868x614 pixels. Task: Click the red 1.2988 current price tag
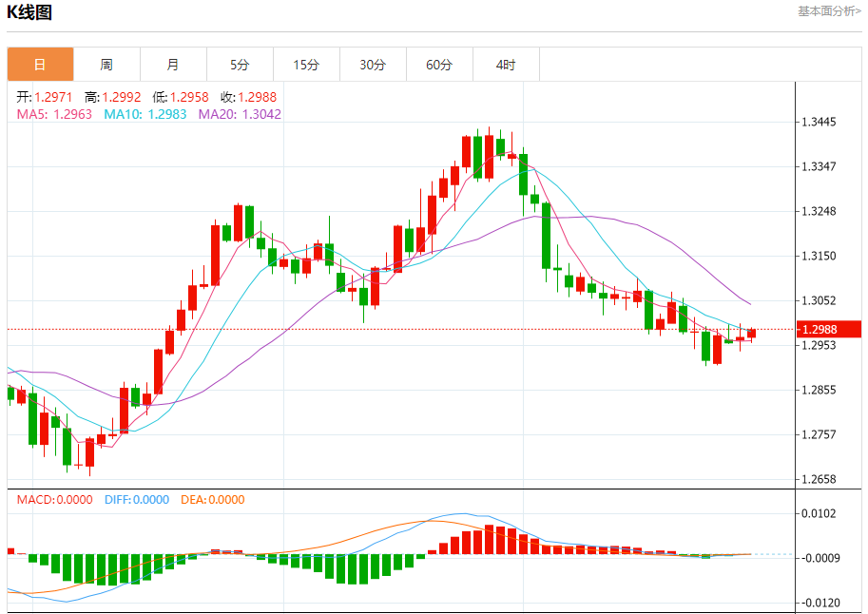tap(829, 330)
